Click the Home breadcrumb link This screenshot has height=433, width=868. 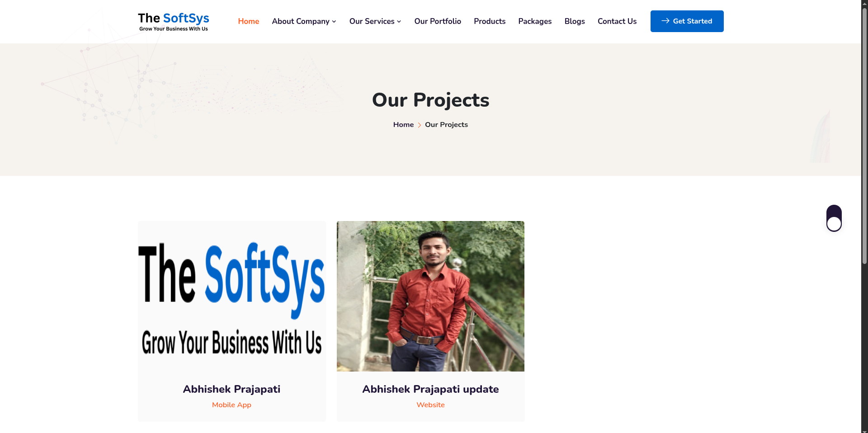point(403,125)
